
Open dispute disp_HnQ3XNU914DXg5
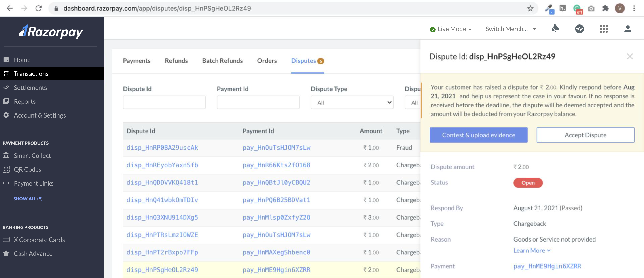(x=162, y=217)
